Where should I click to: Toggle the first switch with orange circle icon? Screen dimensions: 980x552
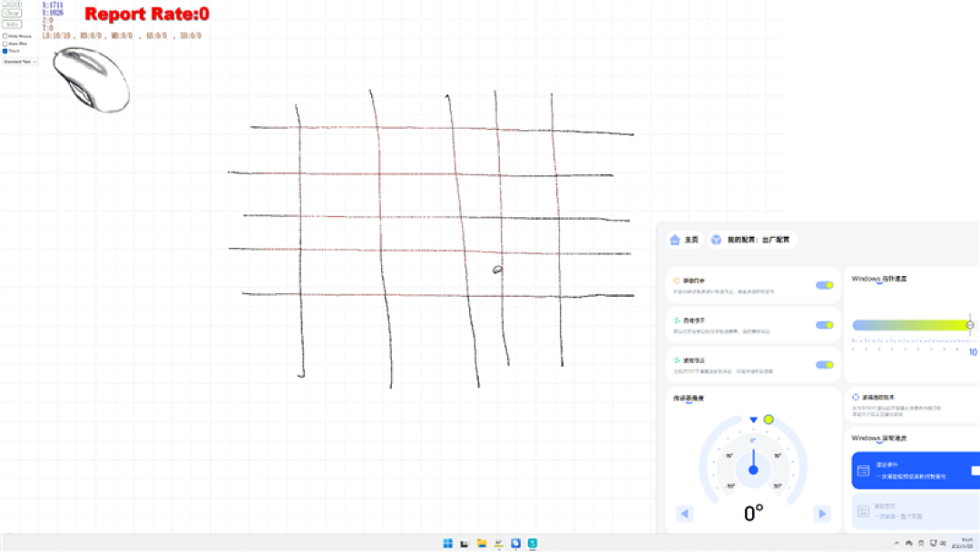824,285
